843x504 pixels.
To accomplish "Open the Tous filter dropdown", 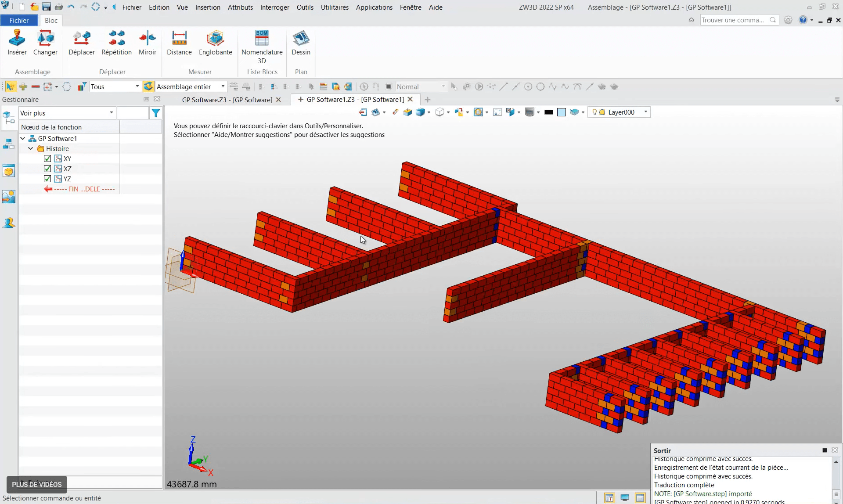I will tap(137, 87).
